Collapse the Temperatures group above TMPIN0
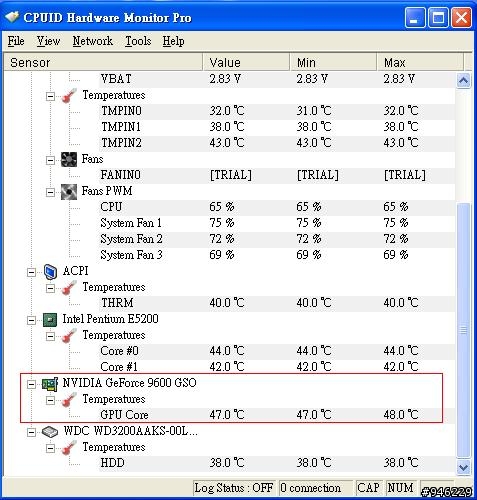The image size is (477, 500). [50, 96]
